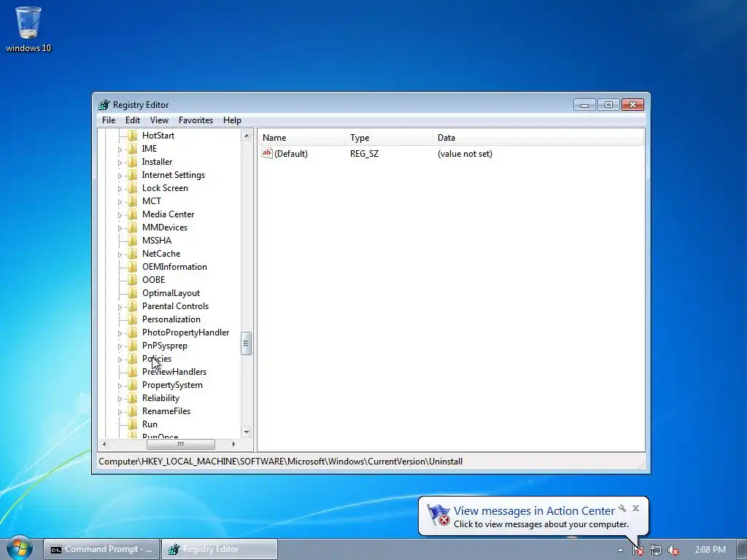The image size is (747, 560).
Task: Expand the MMDevices key arrow
Action: click(120, 228)
